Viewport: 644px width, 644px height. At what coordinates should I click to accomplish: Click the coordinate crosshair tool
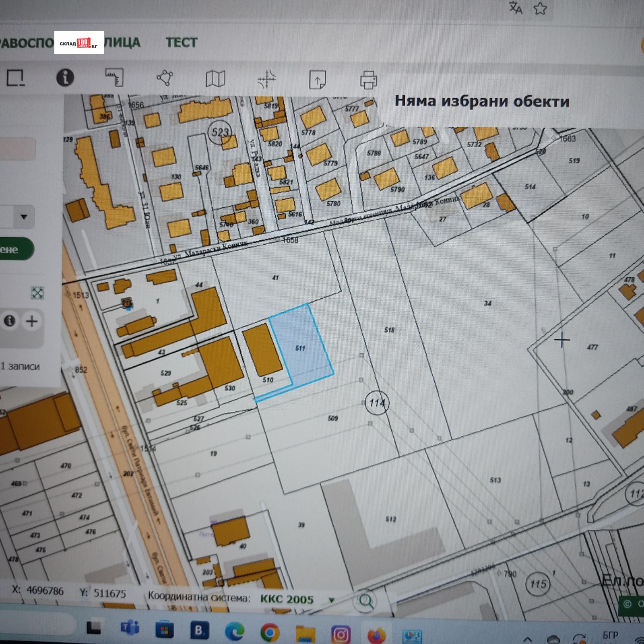(266, 79)
